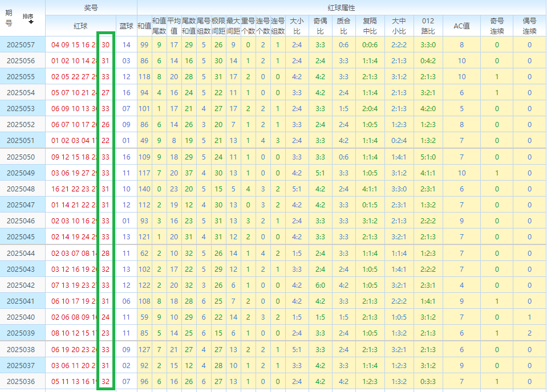Select period number 2025048
The width and height of the screenshot is (547, 392).
click(21, 189)
